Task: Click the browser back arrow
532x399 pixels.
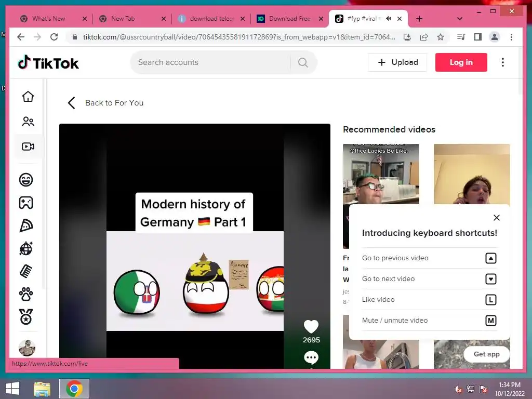Action: pyautogui.click(x=21, y=37)
